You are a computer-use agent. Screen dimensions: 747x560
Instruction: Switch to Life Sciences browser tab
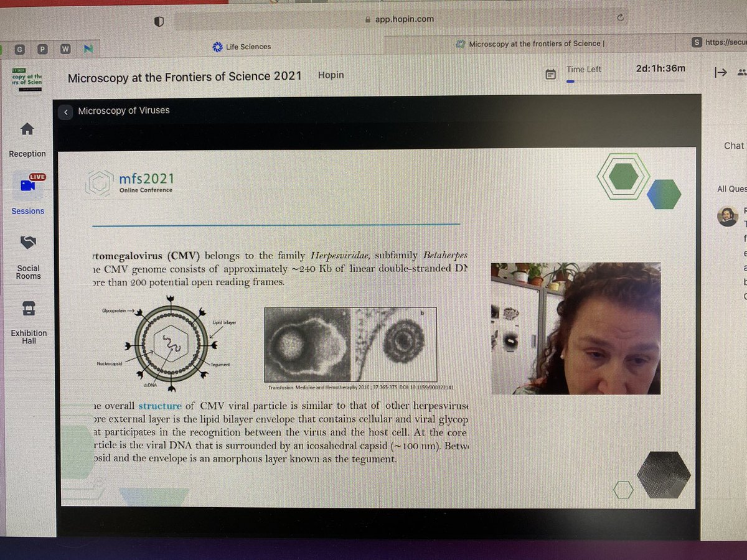click(242, 47)
